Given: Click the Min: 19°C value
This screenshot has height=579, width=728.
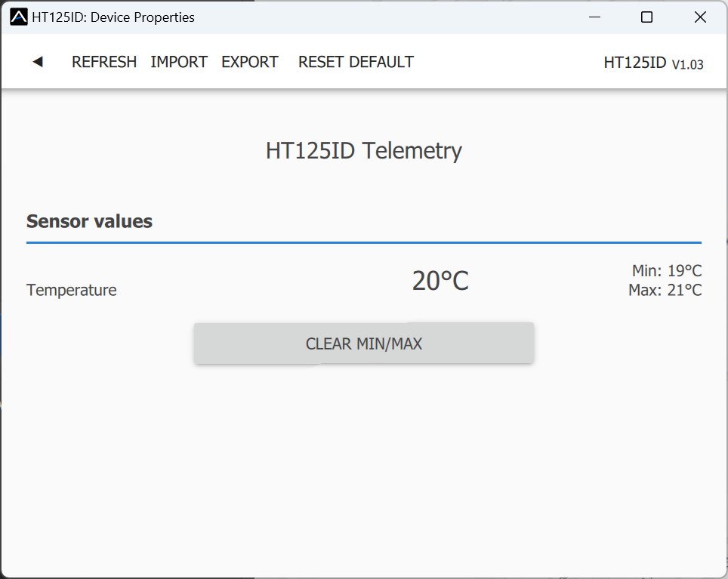Looking at the screenshot, I should tap(666, 270).
